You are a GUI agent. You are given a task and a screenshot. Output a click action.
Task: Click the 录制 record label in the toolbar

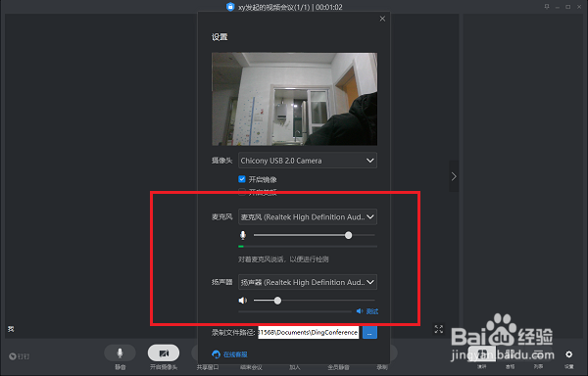382,367
